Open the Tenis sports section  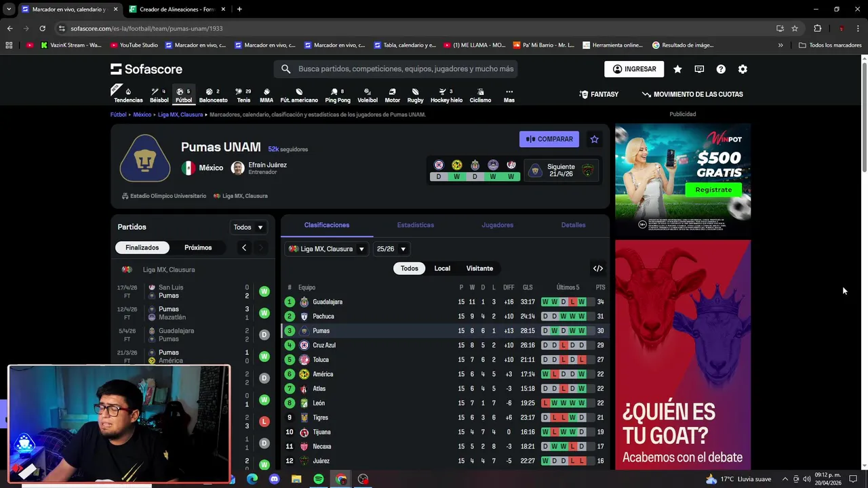243,95
